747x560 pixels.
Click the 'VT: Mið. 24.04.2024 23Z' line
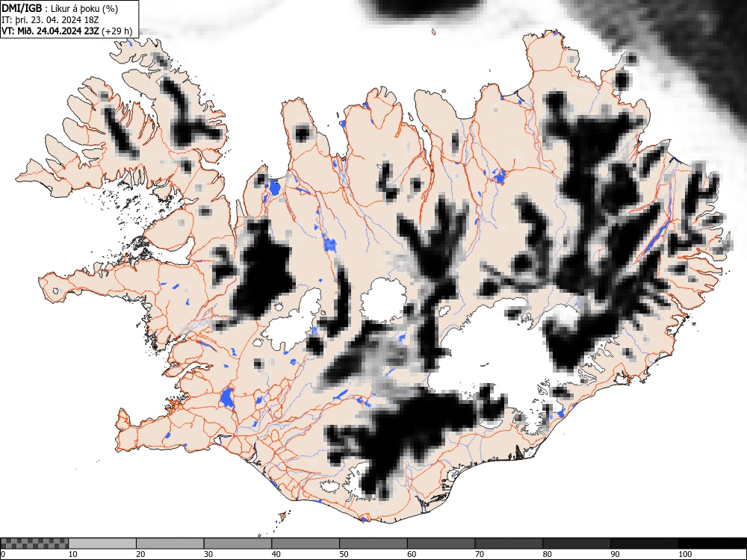[50, 31]
